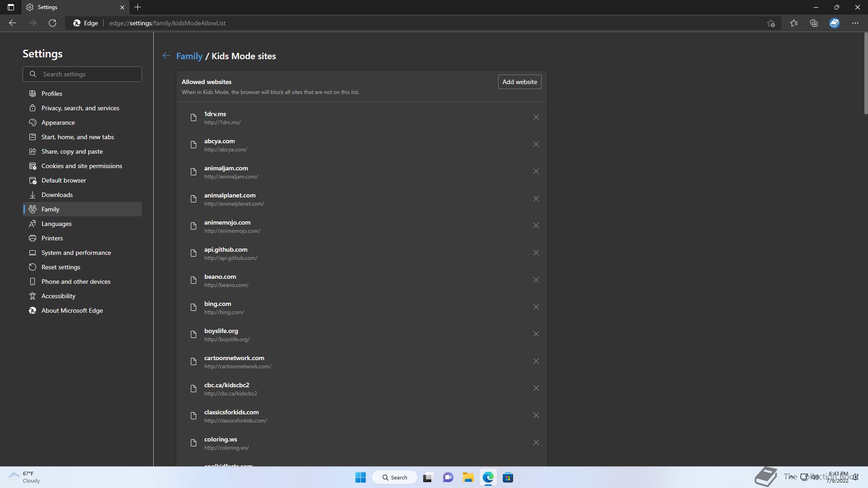868x488 pixels.
Task: Open Default browser settings
Action: point(82,180)
